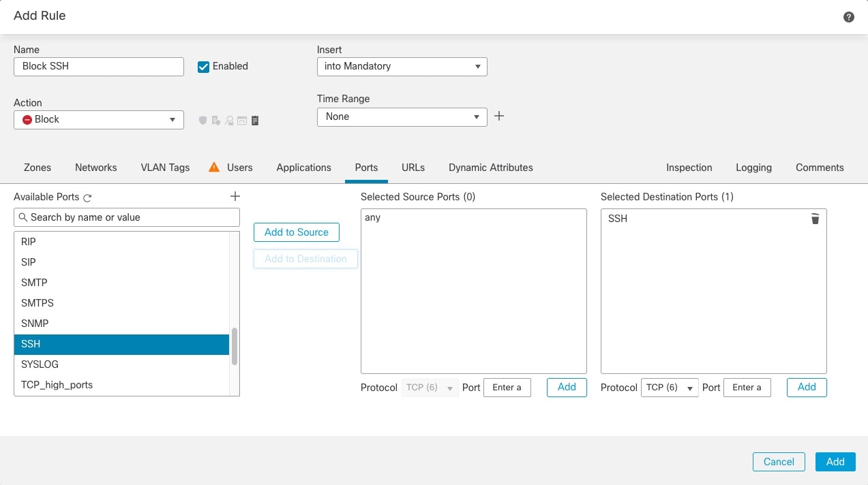Cancel the Add Rule dialog
Screen dimensions: 868x485
(778, 461)
